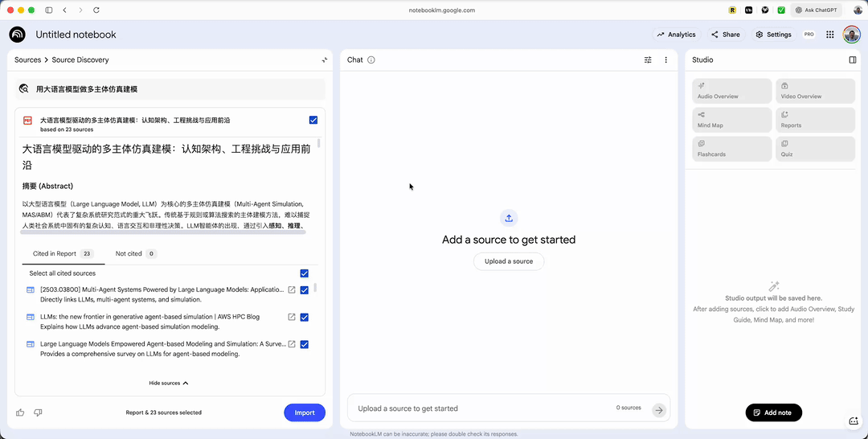
Task: Open AWS HPC Blog source externally
Action: click(292, 317)
